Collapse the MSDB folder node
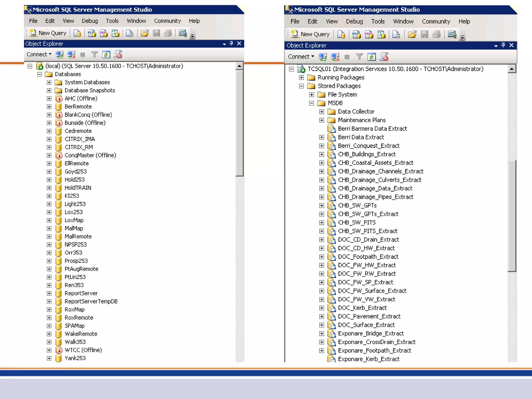This screenshot has height=399, width=532. tap(311, 103)
